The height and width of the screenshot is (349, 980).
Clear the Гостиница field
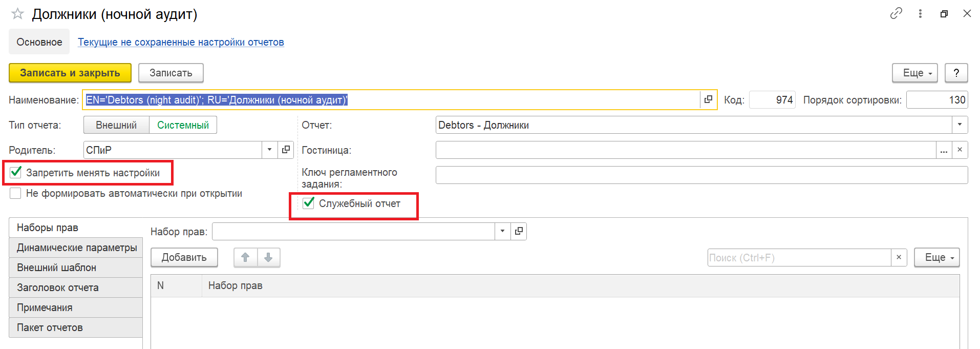tap(960, 150)
